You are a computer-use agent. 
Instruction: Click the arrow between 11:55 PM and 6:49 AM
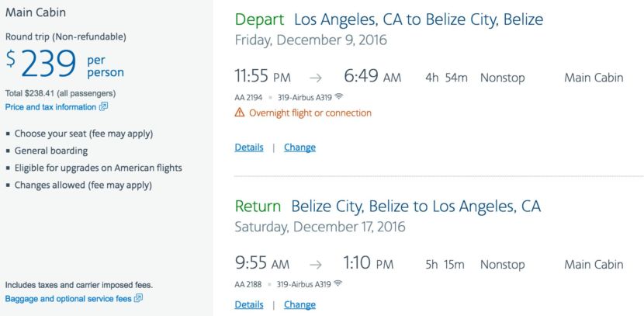315,78
